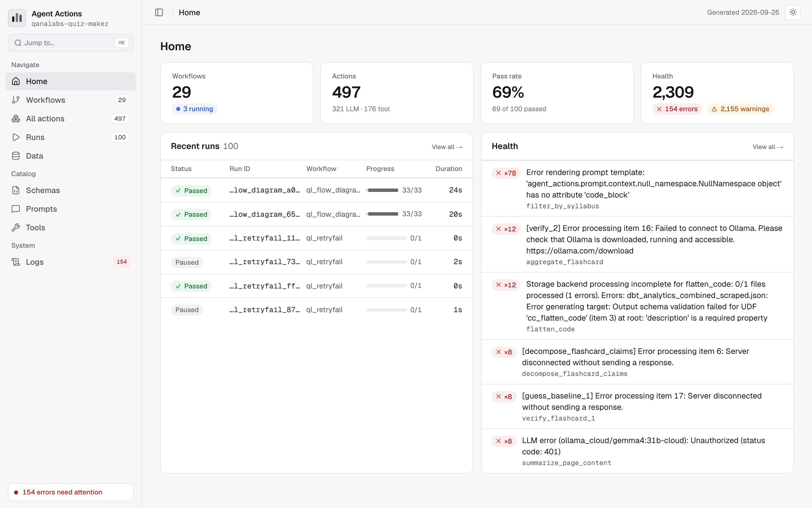Open Home in the sidebar
Screen dimensions: 812x508
71,81
